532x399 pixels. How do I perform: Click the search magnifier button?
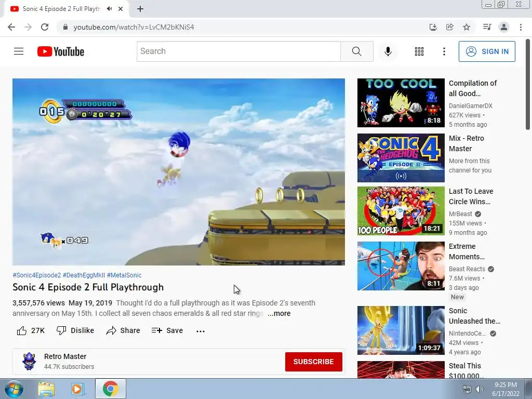[x=356, y=51]
